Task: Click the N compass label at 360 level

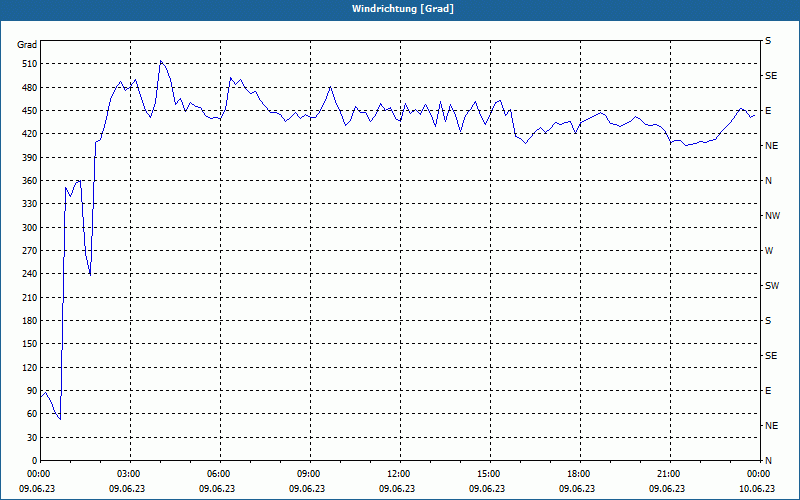Action: [768, 181]
